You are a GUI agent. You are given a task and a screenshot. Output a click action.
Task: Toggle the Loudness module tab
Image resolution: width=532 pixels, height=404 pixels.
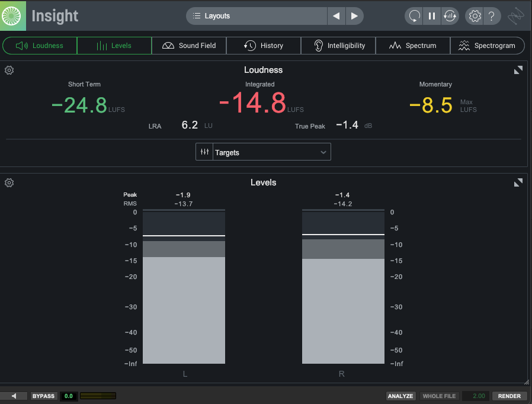(40, 46)
